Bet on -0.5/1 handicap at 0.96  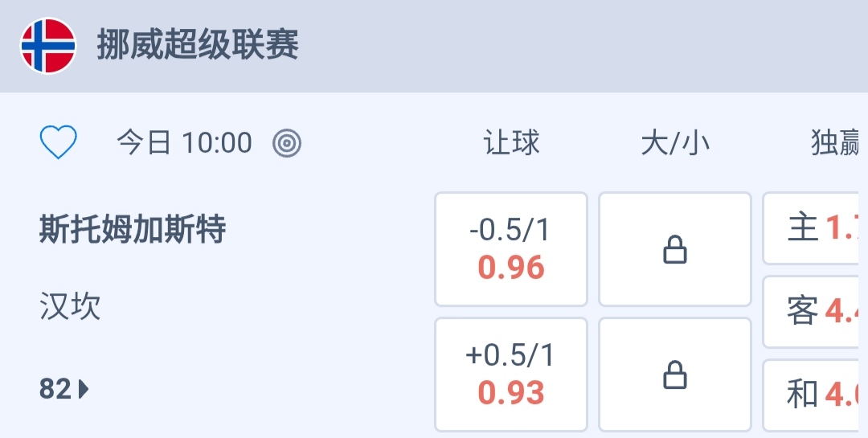[511, 249]
